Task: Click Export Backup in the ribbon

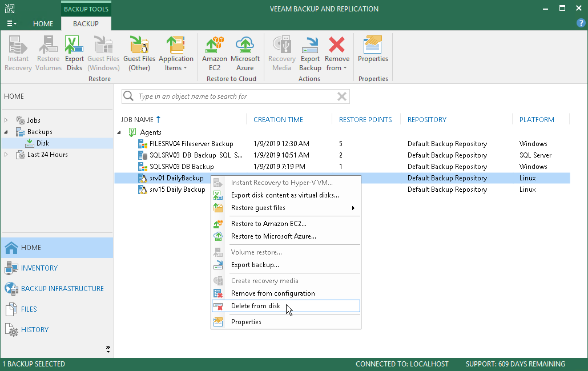Action: tap(310, 53)
